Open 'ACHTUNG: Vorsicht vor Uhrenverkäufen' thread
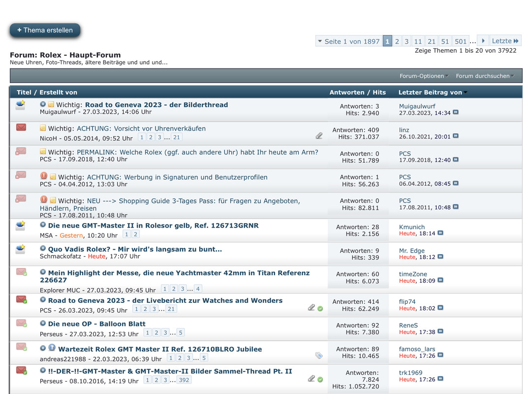Screen dimensions: 532x394 tap(141, 129)
